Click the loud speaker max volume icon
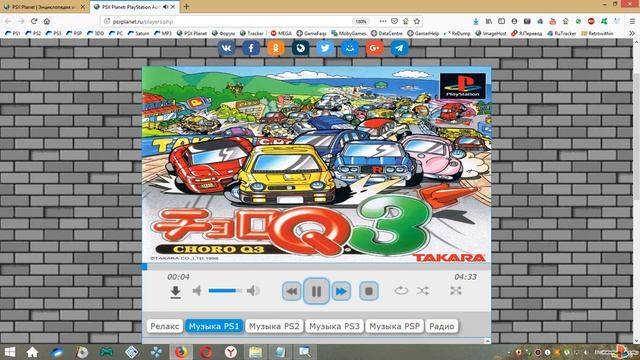Viewport: 640px width, 360px height. [253, 291]
